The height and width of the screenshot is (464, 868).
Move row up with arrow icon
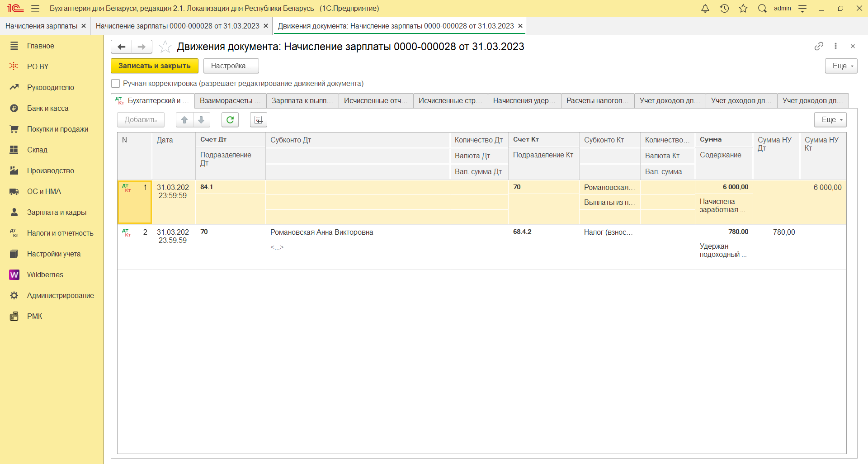tap(184, 120)
